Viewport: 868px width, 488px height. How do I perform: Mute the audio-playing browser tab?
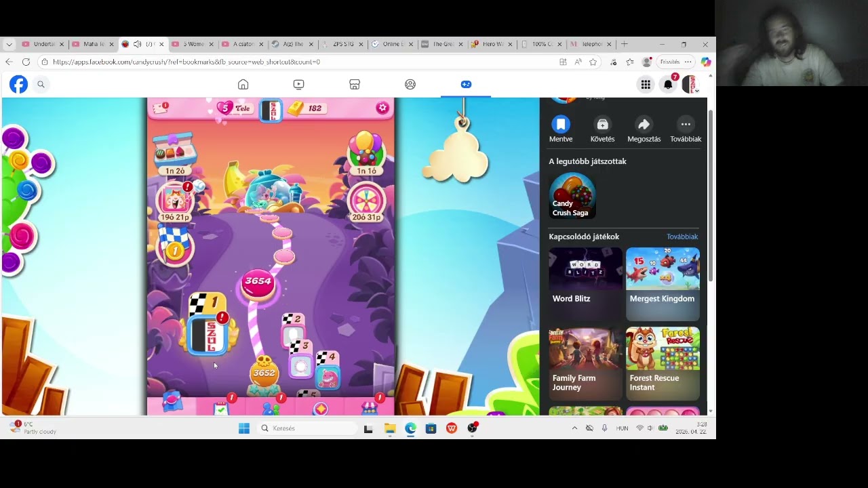click(x=138, y=44)
